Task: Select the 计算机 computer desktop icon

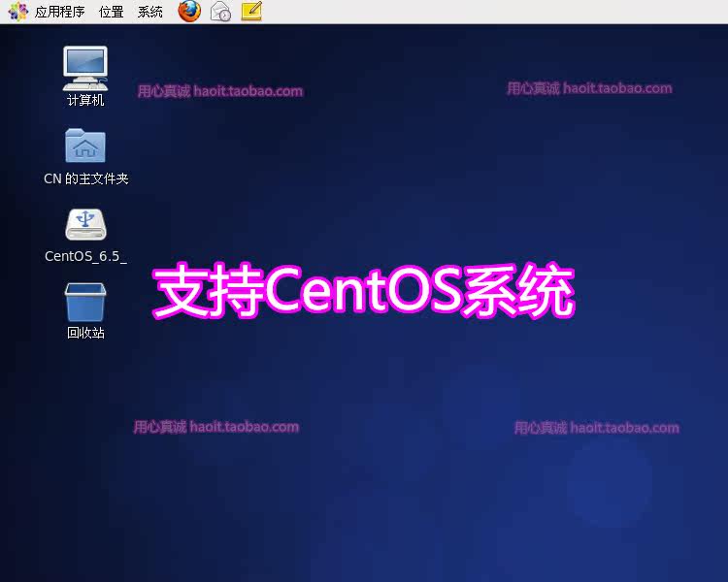Action: tap(85, 68)
